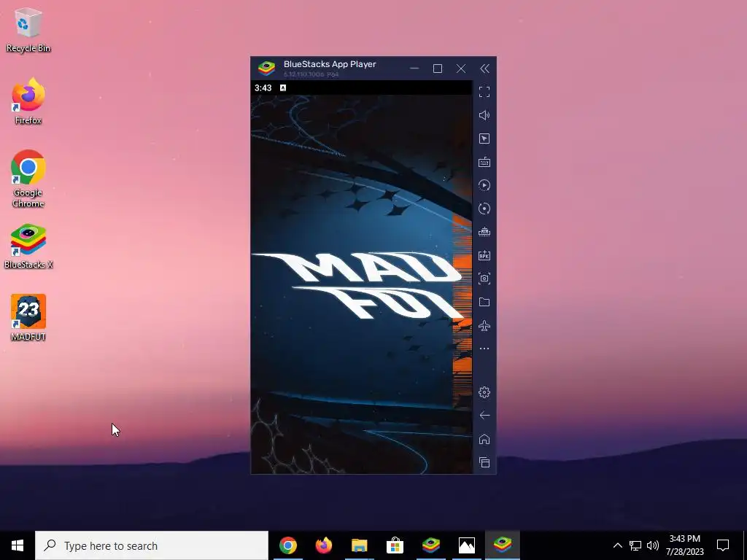The height and width of the screenshot is (560, 747).
Task: Open the game controls keyboard icon
Action: 484,162
